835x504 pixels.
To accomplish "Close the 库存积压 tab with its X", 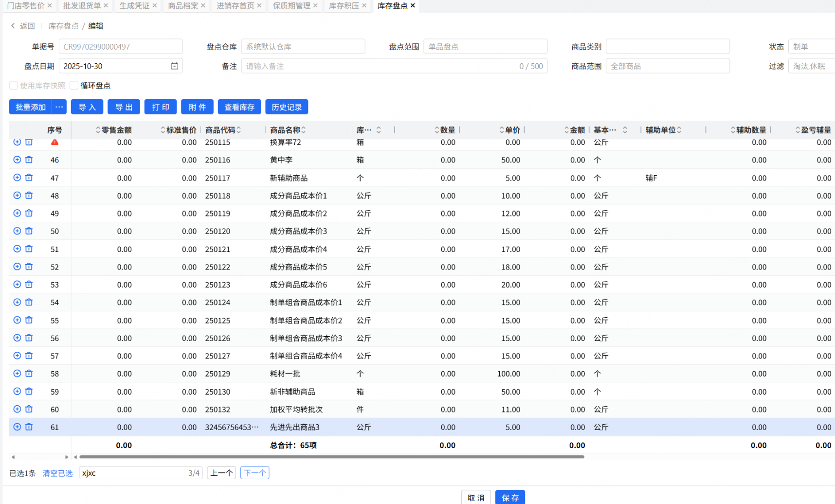I will click(x=364, y=5).
